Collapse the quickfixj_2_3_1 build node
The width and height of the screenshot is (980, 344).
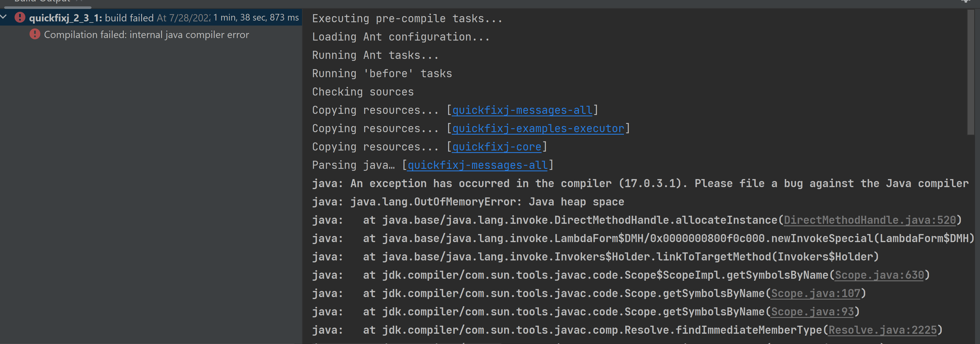(x=4, y=17)
